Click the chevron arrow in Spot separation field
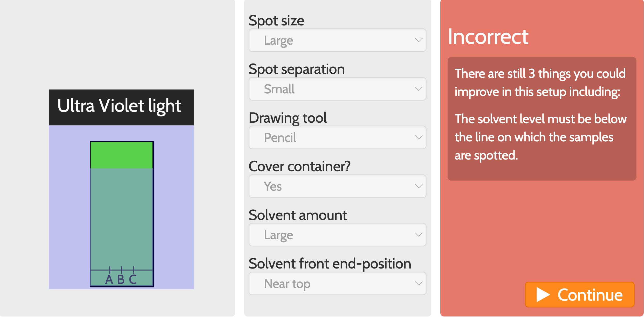 click(419, 89)
